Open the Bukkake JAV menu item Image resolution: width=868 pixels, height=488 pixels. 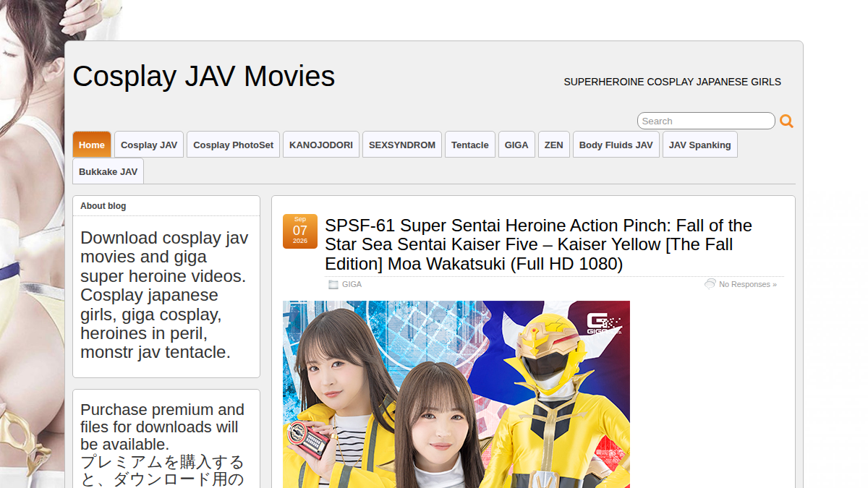pyautogui.click(x=108, y=171)
